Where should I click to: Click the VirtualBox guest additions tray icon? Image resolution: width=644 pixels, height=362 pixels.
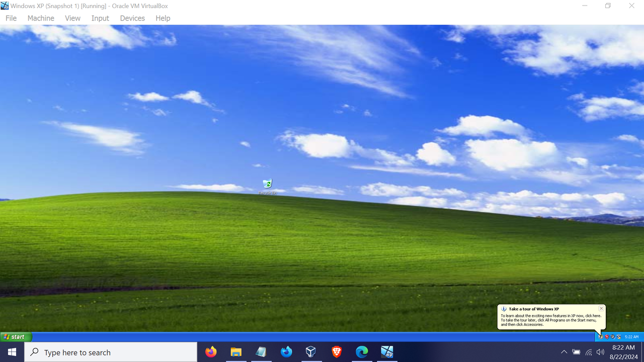click(x=619, y=337)
